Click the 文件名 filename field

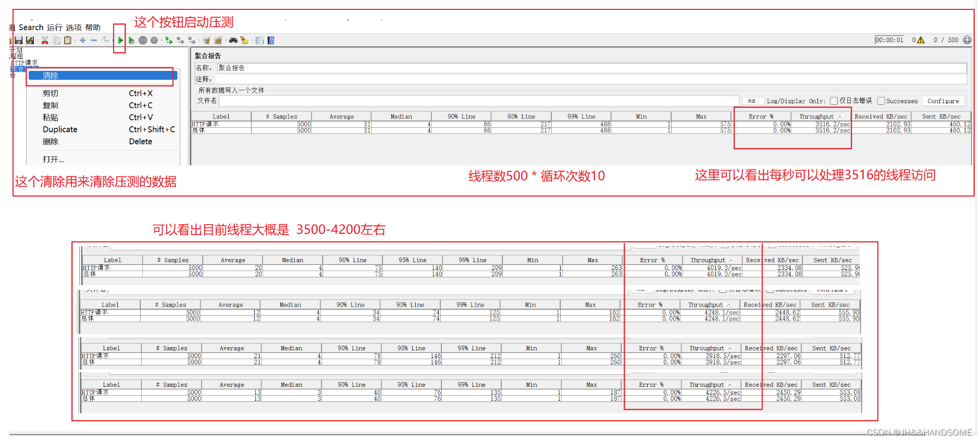[x=479, y=101]
